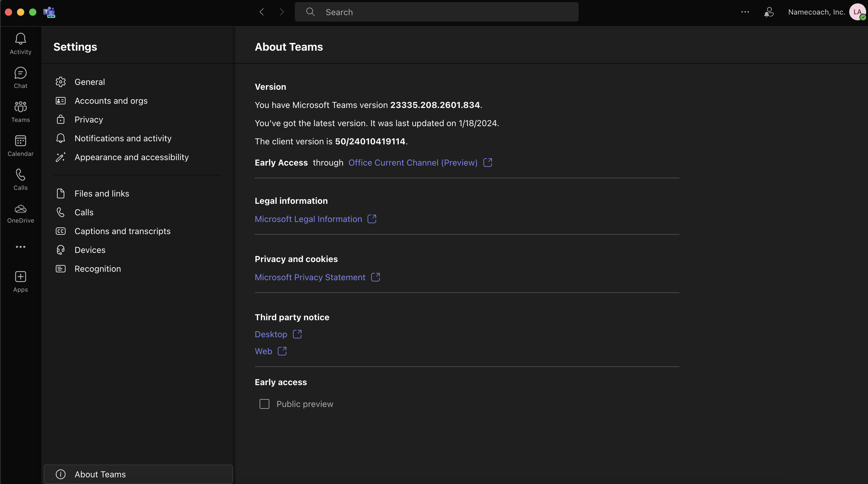Go back with the left arrow
This screenshot has width=868, height=484.
pyautogui.click(x=262, y=12)
